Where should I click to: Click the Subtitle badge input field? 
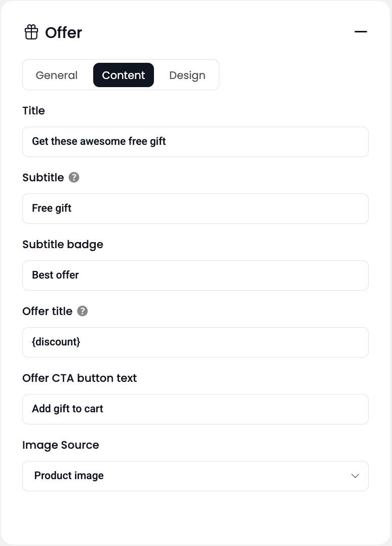tap(195, 276)
